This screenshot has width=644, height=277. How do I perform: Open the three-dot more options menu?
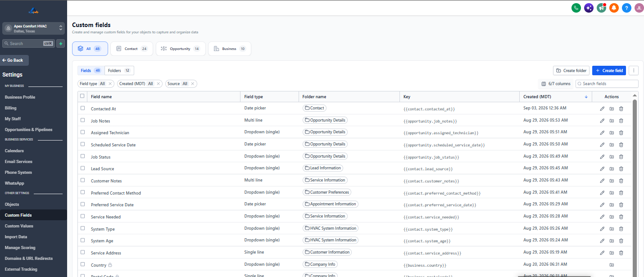(634, 71)
